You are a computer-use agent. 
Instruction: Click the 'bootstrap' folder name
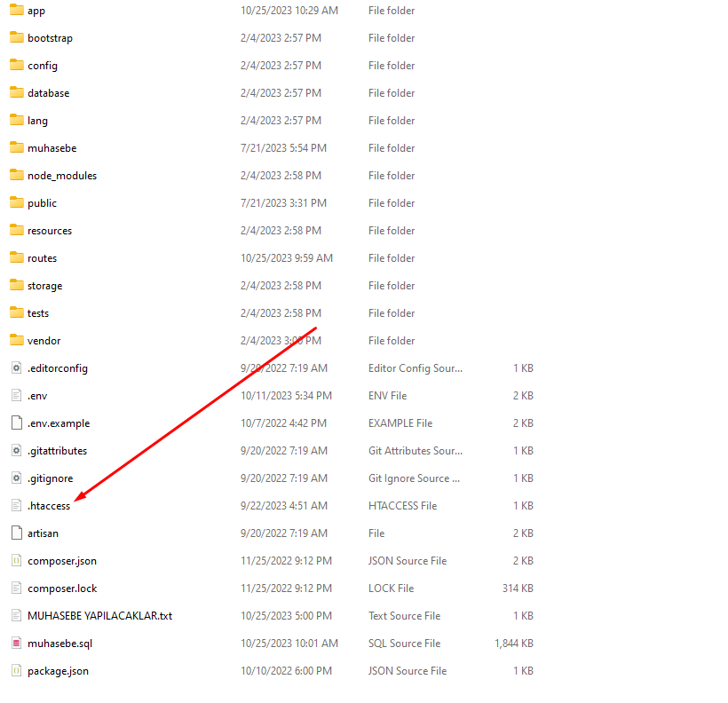tap(50, 38)
